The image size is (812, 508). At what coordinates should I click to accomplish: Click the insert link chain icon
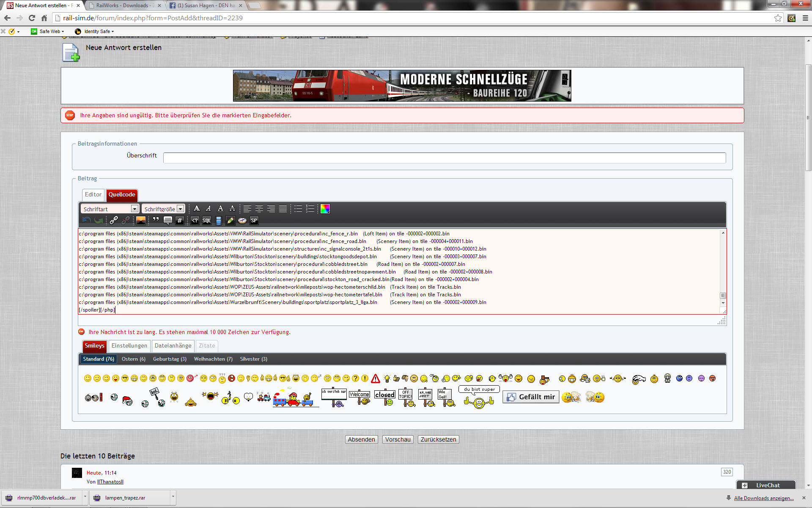pos(114,220)
